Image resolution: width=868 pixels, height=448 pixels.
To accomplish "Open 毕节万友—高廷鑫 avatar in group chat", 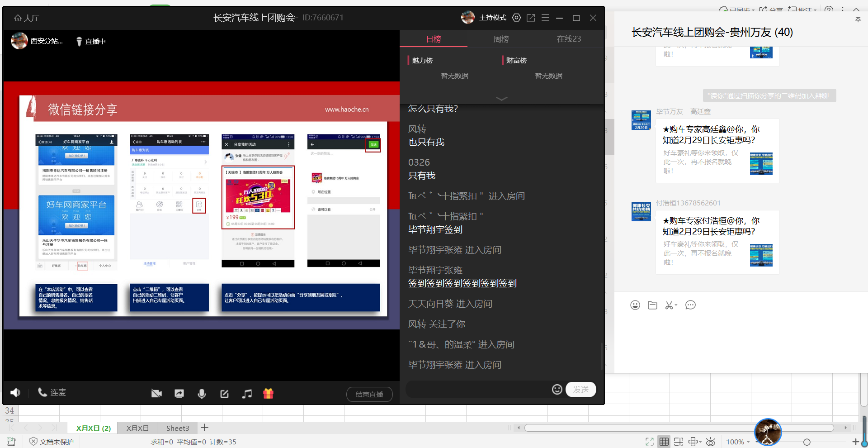I will [x=641, y=120].
